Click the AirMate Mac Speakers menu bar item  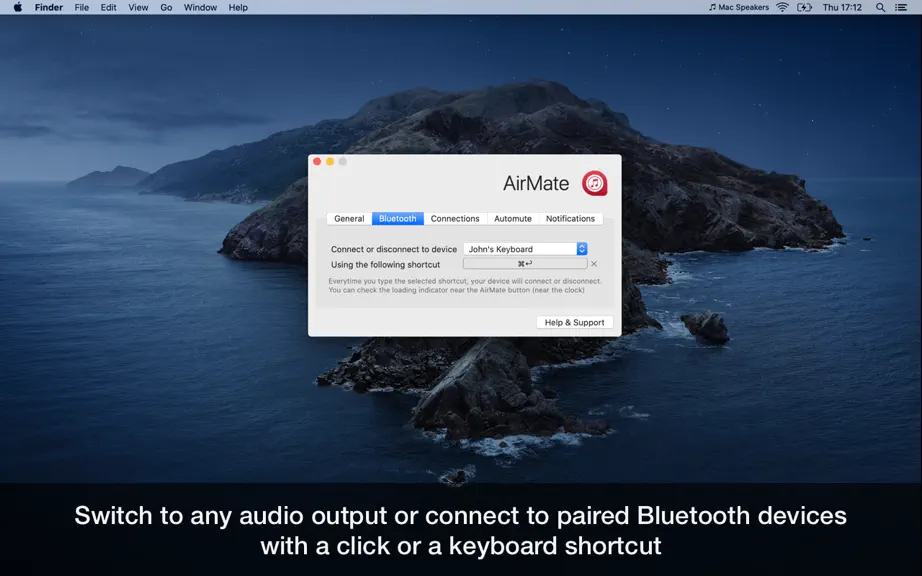739,7
